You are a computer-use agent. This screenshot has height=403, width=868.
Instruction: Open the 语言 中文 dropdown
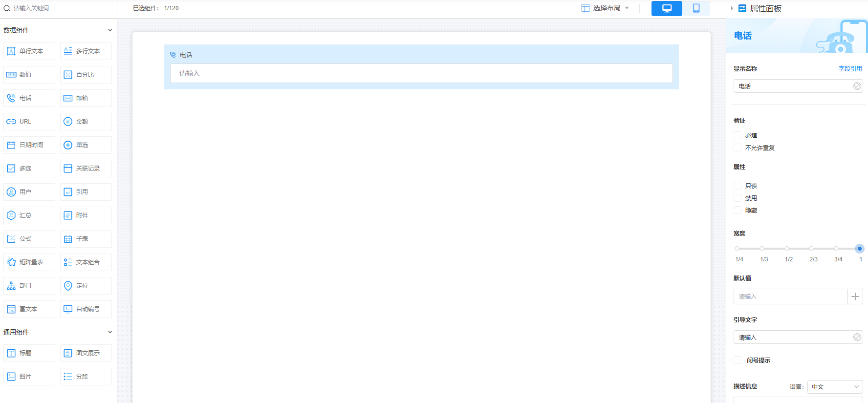pyautogui.click(x=835, y=386)
